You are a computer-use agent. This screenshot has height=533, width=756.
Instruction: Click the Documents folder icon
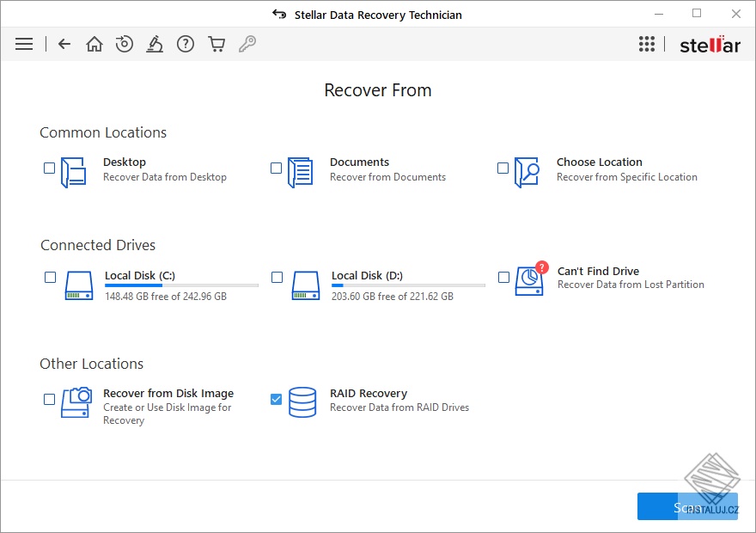click(301, 172)
